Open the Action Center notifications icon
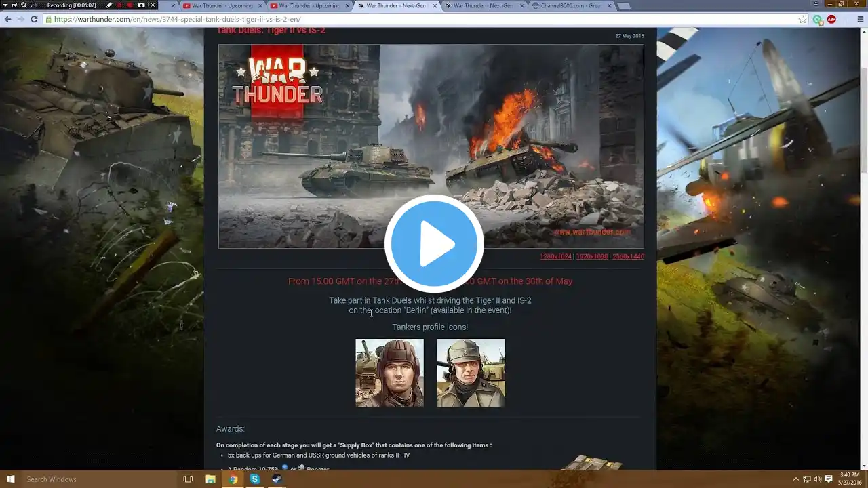Viewport: 868px width, 488px height. point(829,479)
